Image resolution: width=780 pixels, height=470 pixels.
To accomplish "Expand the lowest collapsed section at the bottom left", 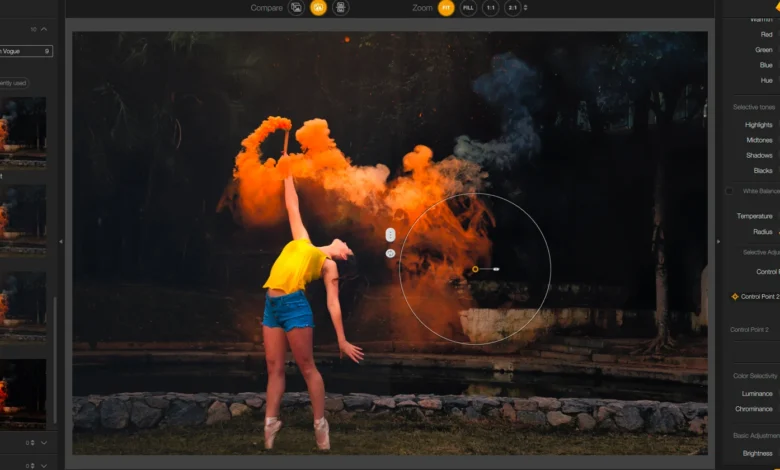I will pyautogui.click(x=44, y=466).
